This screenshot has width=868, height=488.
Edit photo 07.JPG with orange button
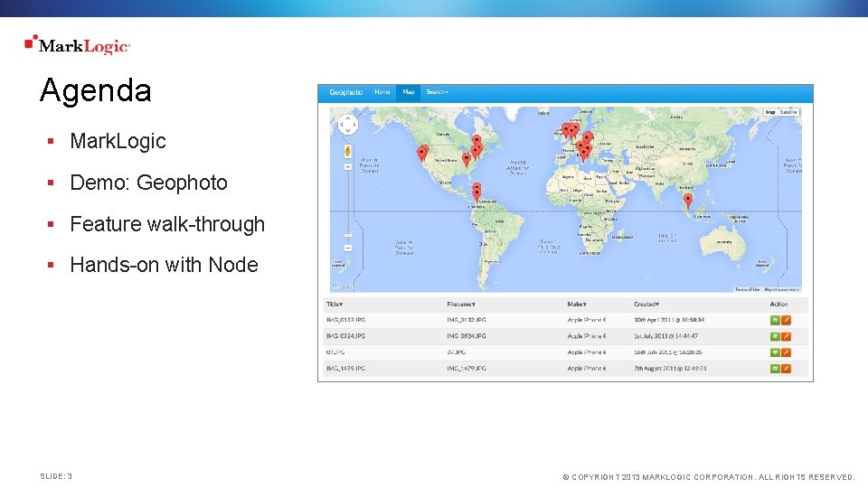(786, 352)
